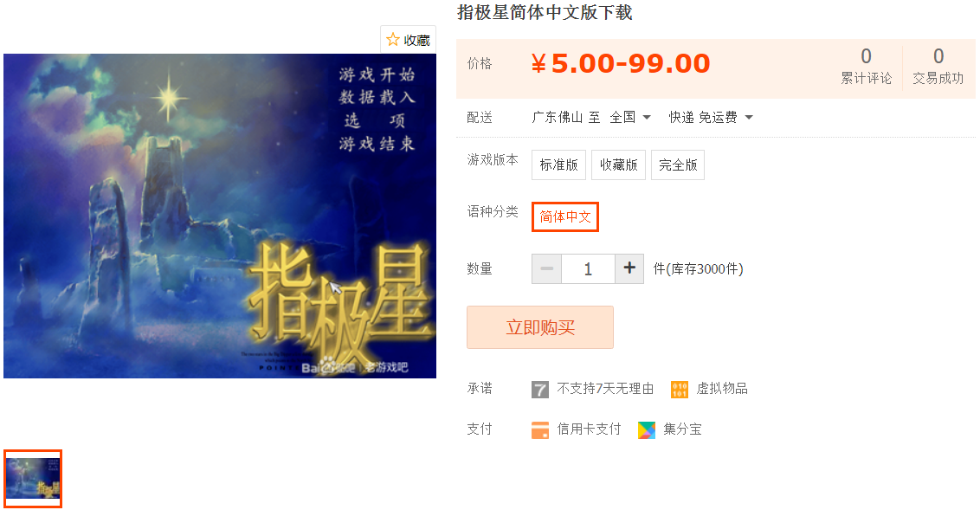Click the main 指极星 product image
Screen dimensions: 980x510
(x=220, y=216)
